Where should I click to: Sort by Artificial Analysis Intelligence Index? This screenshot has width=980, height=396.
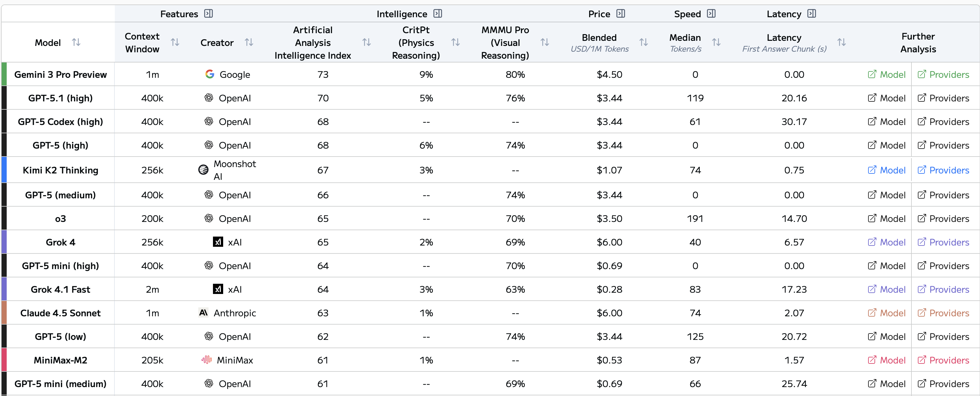point(366,42)
